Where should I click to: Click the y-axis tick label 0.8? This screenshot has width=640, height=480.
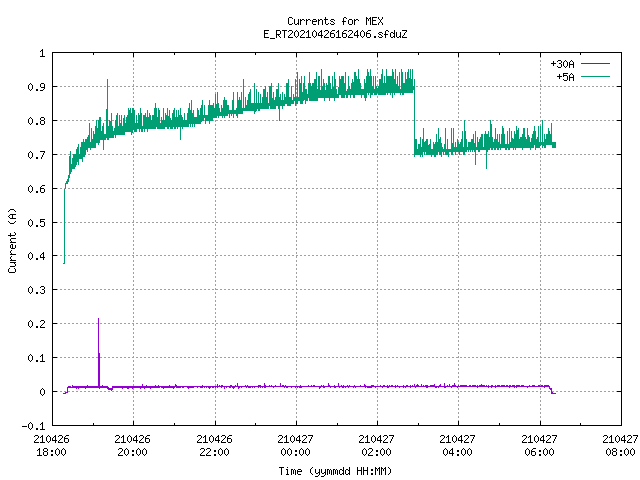36,121
